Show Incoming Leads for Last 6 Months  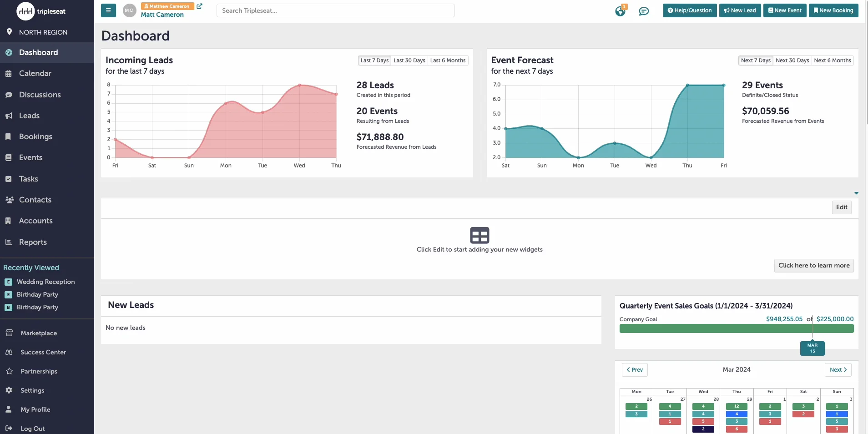(x=448, y=60)
